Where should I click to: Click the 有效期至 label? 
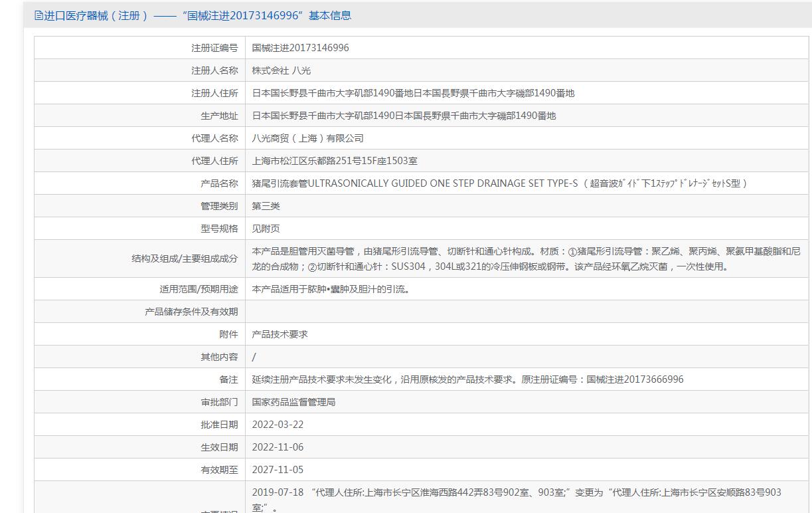(x=219, y=470)
